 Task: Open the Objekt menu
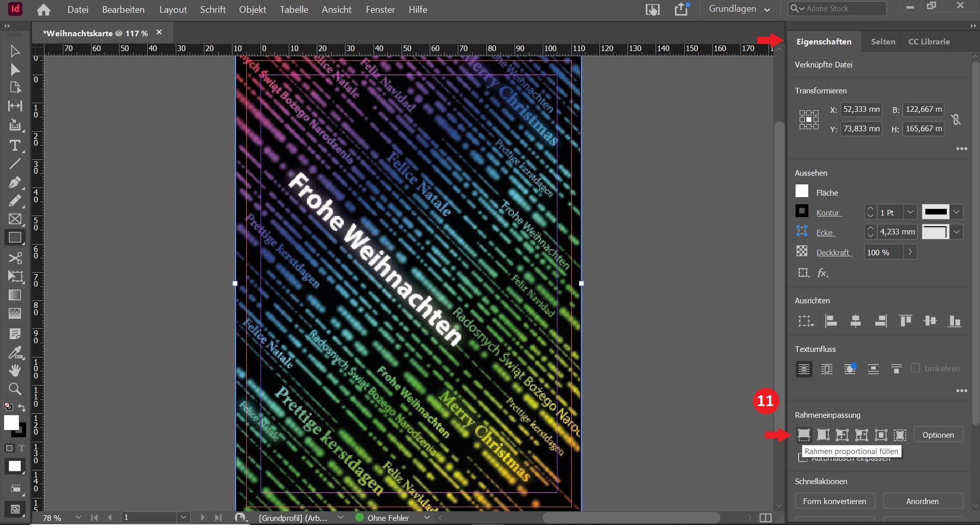(252, 10)
